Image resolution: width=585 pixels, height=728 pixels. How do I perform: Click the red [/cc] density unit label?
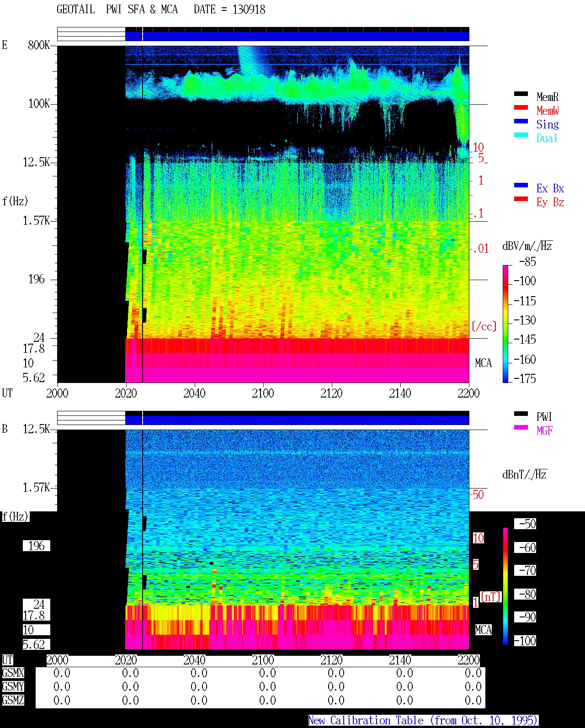click(484, 326)
